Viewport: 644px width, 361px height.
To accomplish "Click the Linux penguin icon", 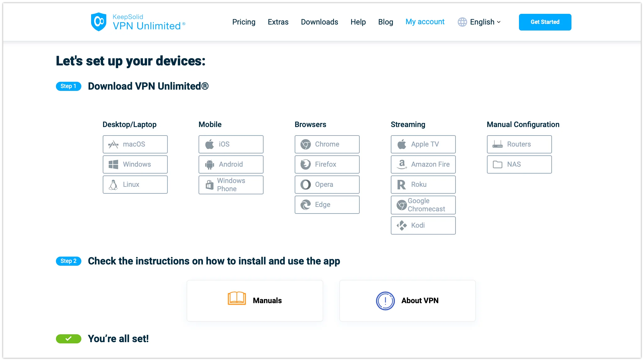I will click(113, 185).
